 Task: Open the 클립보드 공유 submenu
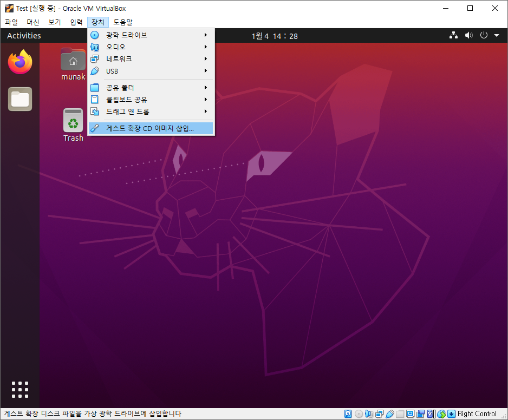coord(151,100)
